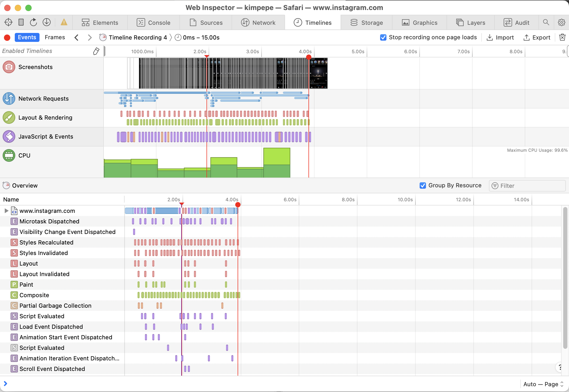Open the Web Inspector settings gear
Image resolution: width=569 pixels, height=392 pixels.
[x=561, y=22]
